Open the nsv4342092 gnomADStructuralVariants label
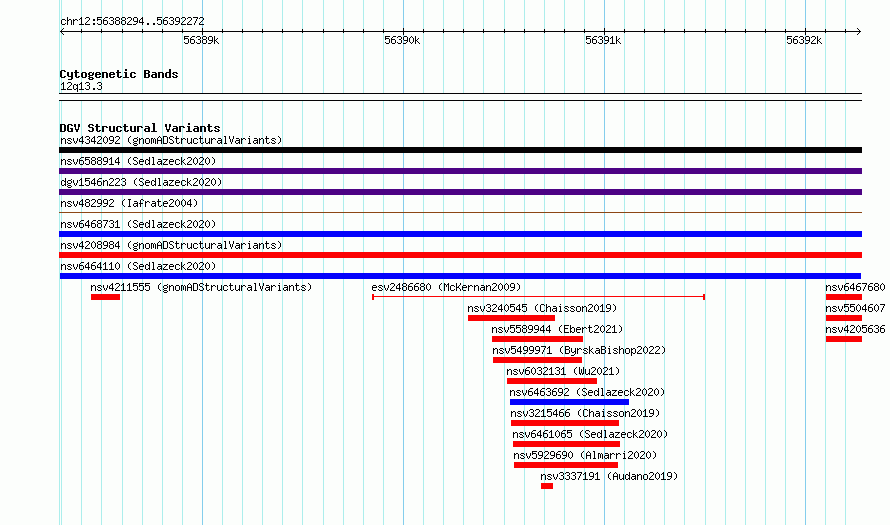 pos(171,140)
